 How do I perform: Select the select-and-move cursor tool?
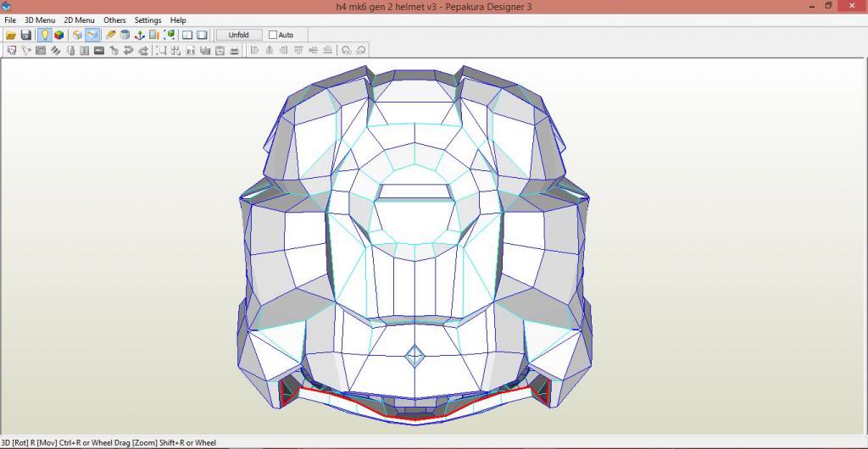pos(12,50)
